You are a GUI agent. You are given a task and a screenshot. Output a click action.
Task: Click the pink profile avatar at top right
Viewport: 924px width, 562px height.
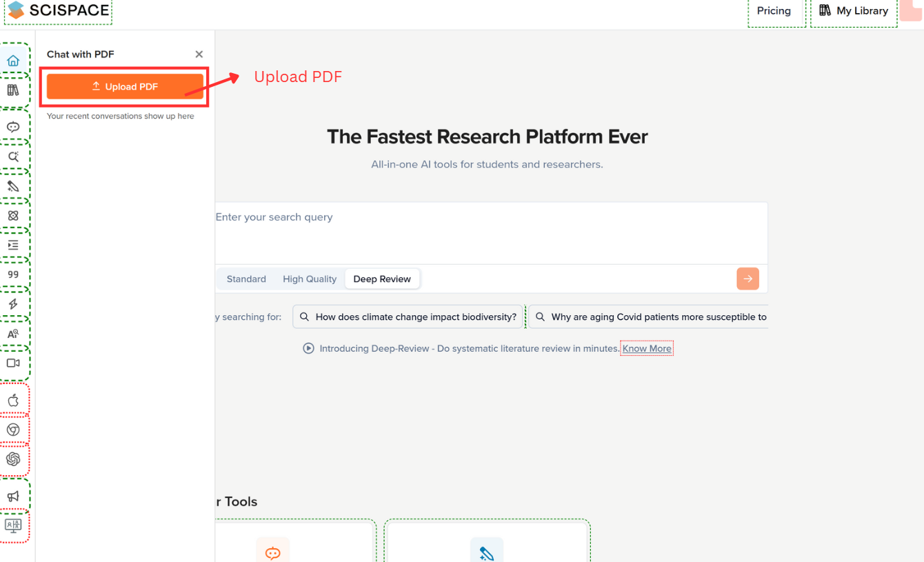click(x=912, y=10)
